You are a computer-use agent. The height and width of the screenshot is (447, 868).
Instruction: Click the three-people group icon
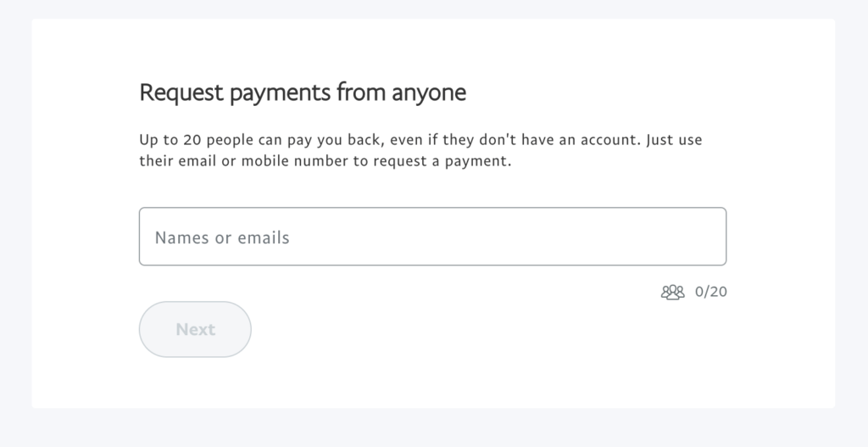[672, 292]
